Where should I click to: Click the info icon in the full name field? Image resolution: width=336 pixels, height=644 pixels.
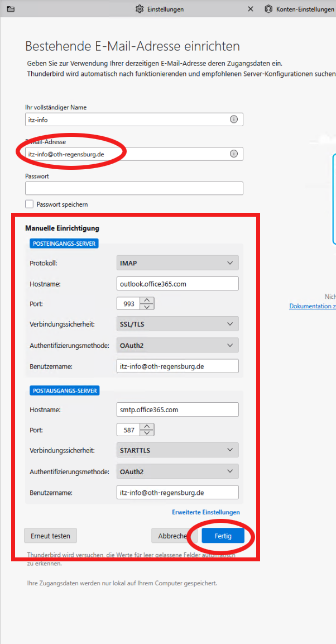(x=234, y=120)
